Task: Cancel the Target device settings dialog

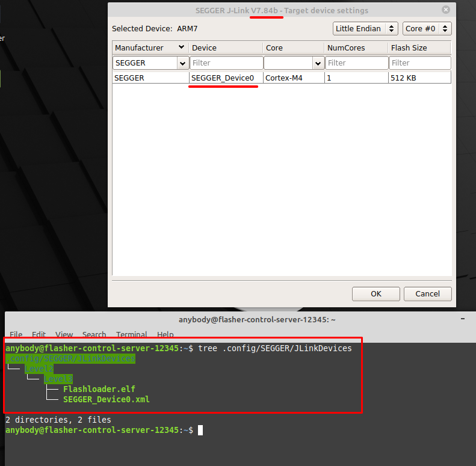Action: [427, 293]
